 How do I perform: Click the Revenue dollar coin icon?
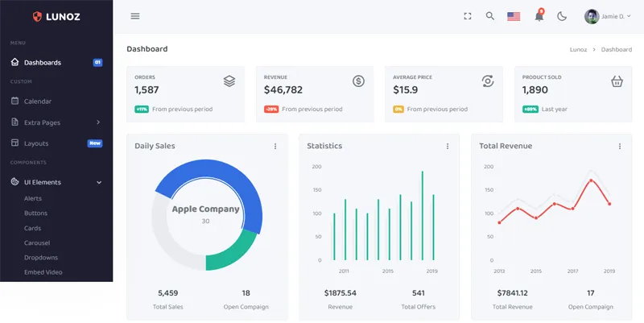[x=358, y=81]
